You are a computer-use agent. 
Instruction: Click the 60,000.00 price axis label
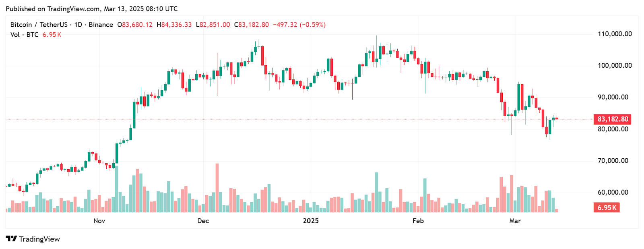click(613, 192)
